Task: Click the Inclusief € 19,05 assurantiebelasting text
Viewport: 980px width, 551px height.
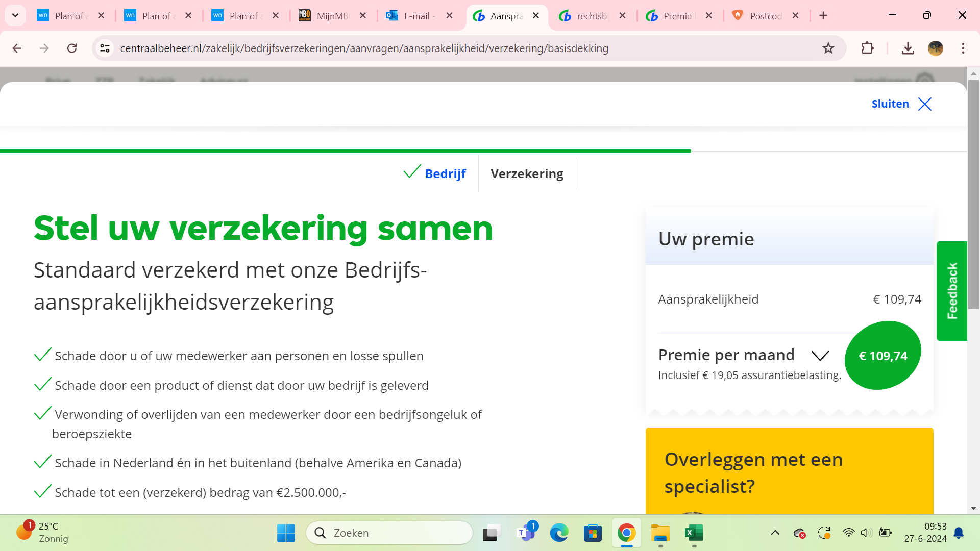Action: 749,375
